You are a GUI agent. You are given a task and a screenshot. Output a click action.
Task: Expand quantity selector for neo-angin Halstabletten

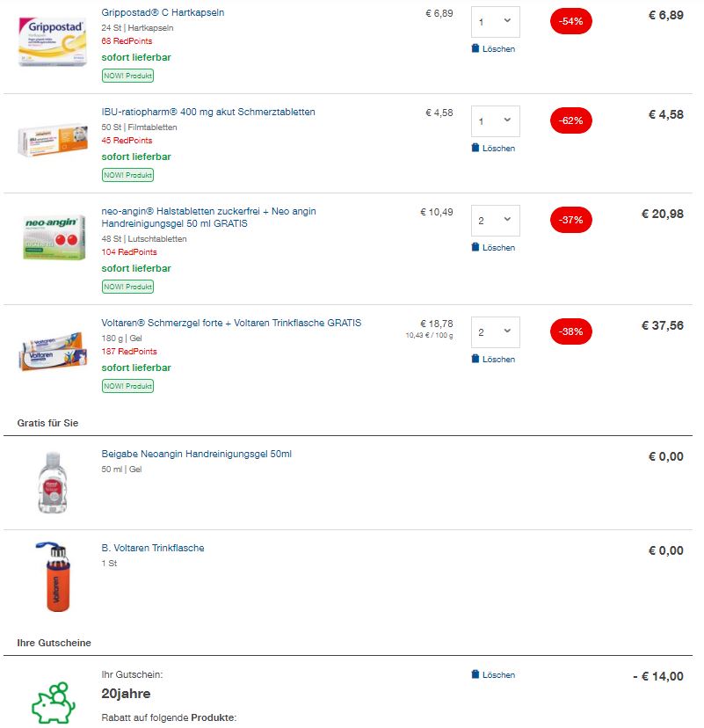(495, 221)
